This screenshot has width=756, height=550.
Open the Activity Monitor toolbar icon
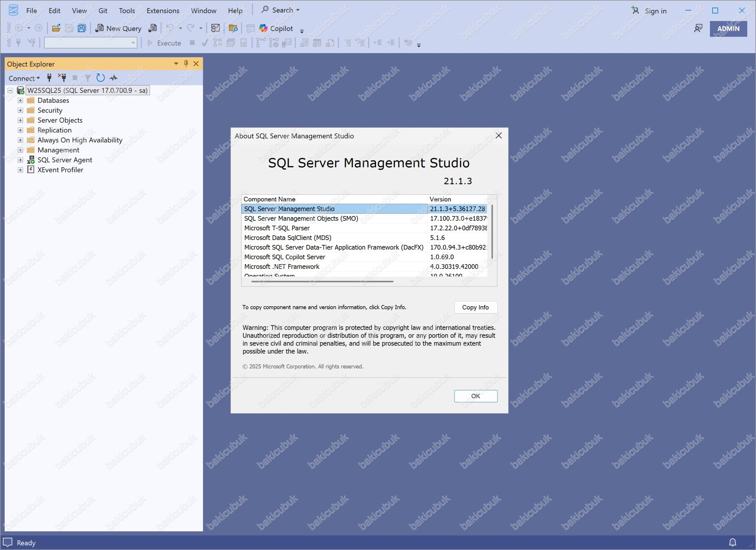(216, 28)
